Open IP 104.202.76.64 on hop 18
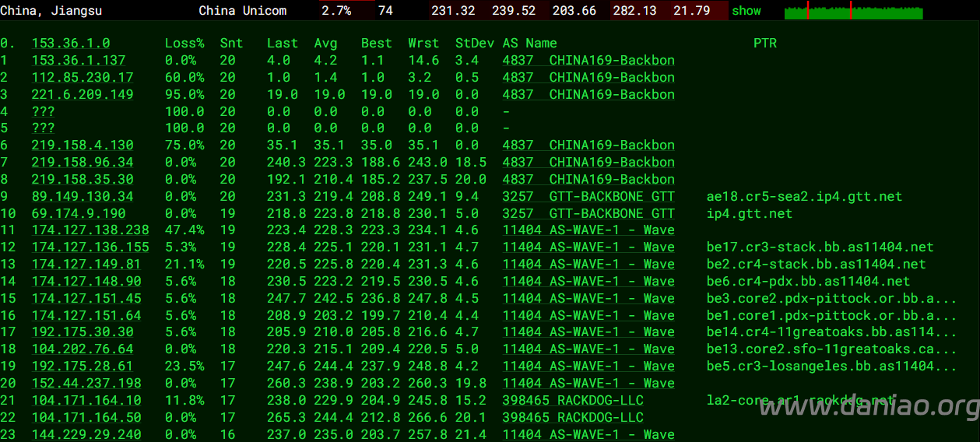The height and width of the screenshot is (442, 980). coord(83,349)
